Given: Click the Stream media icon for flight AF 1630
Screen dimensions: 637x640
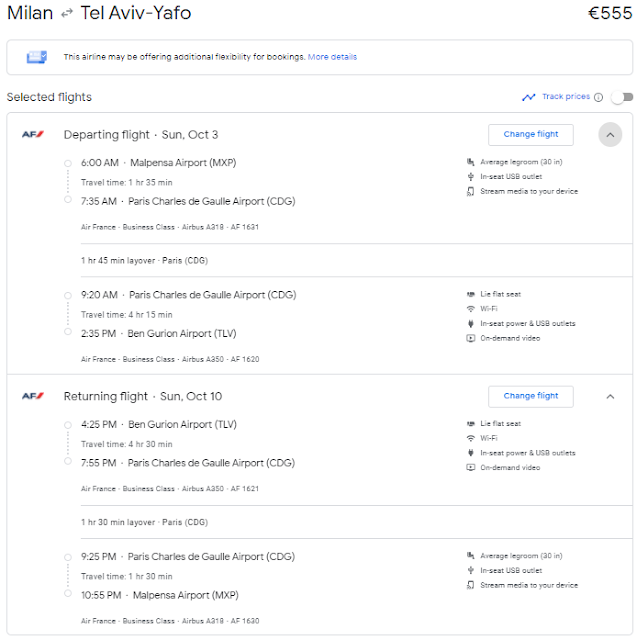Looking at the screenshot, I should click(471, 585).
